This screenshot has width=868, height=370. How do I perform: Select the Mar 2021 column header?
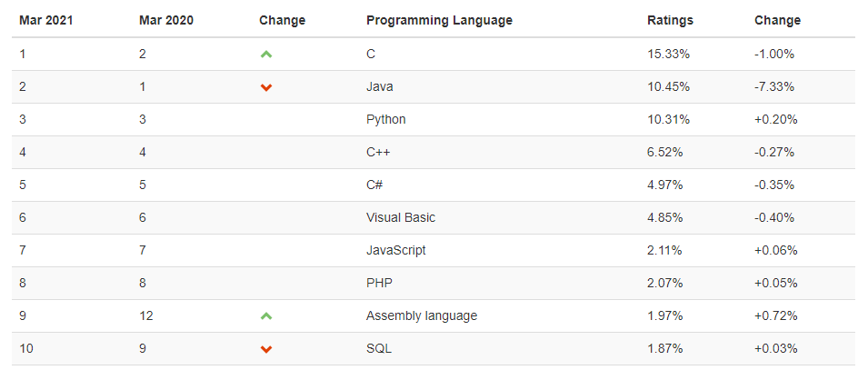(x=46, y=20)
